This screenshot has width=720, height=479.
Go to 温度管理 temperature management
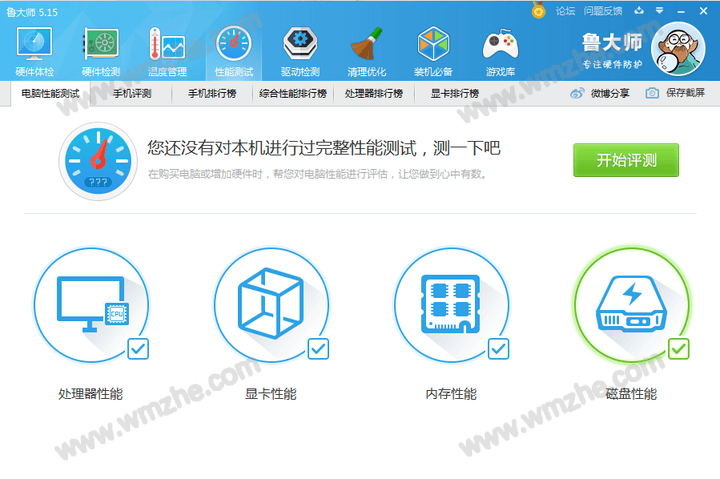click(x=167, y=49)
